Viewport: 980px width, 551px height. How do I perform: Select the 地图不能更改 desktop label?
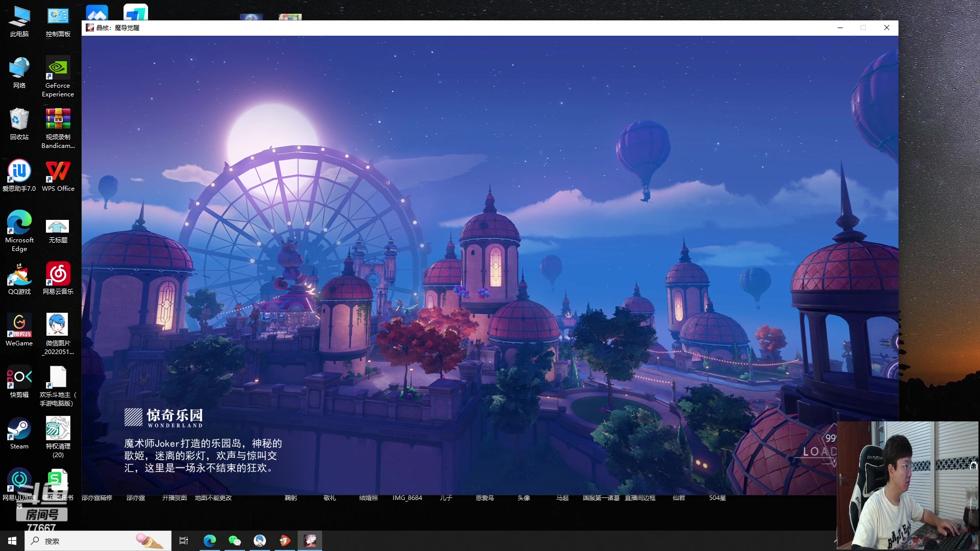(213, 498)
